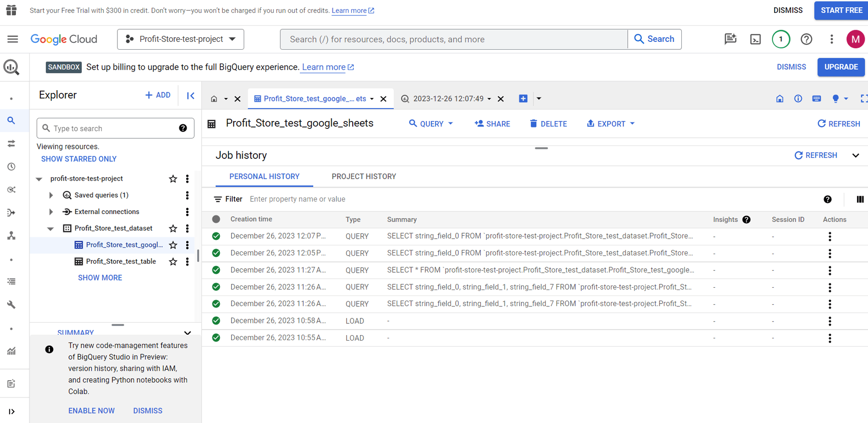Screen dimensions: 868x423
Task: Star the Profit_Store_test_dataset
Action: (173, 229)
